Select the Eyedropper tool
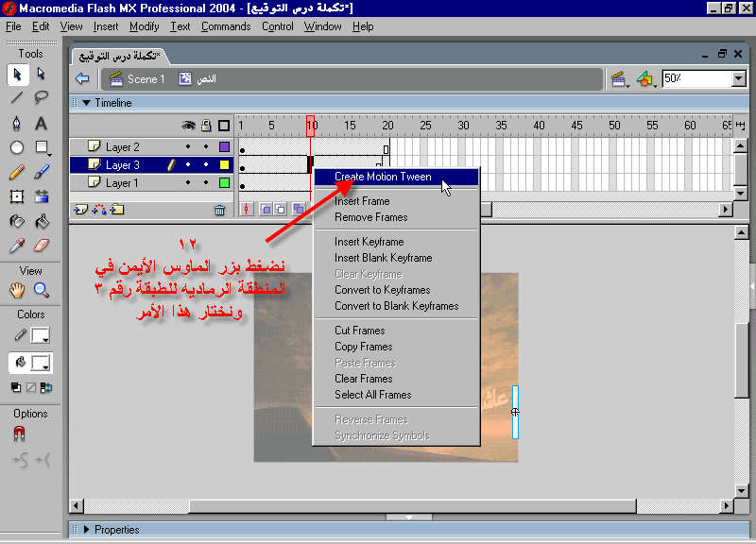This screenshot has width=756, height=544. pyautogui.click(x=17, y=246)
